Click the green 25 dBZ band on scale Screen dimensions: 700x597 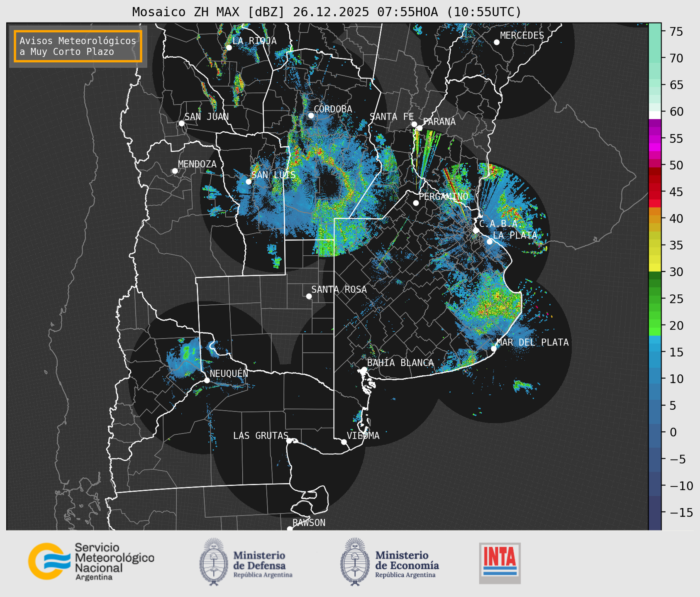pyautogui.click(x=655, y=299)
